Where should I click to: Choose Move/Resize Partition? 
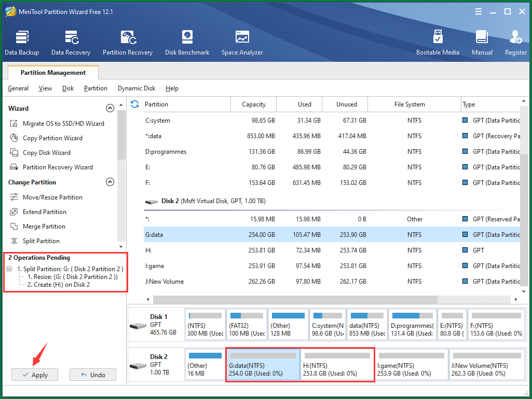52,197
